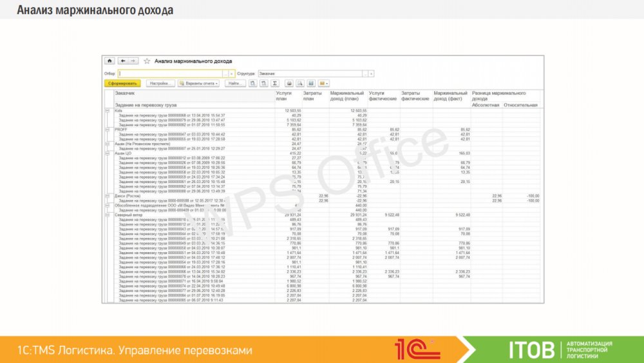Viewport: 644px width, 363px height.
Task: Collapse the Северный ветер group
Action: click(108, 215)
